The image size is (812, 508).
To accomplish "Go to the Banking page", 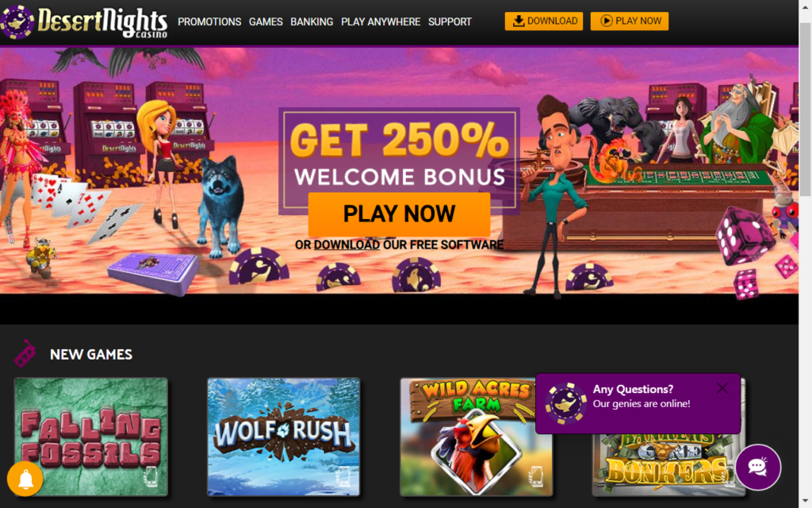I will 312,21.
